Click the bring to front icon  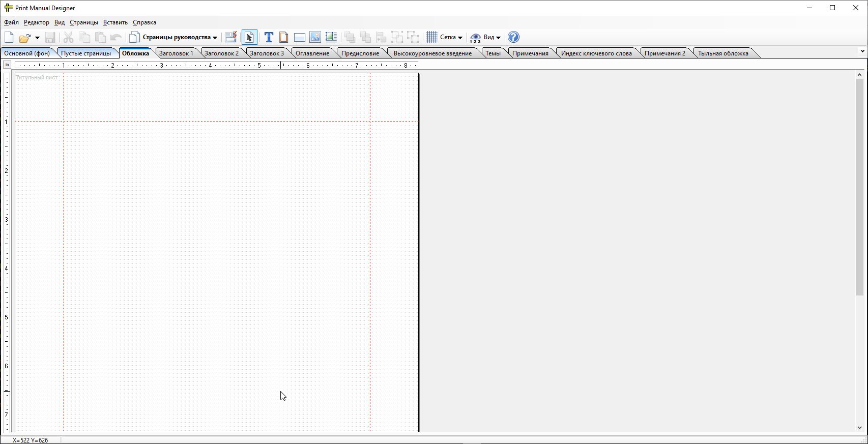(x=350, y=37)
